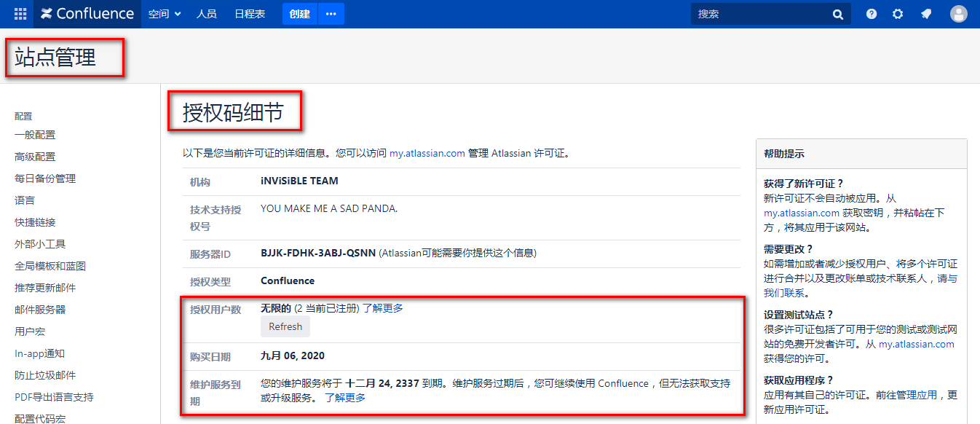
Task: Click the 站点管理 page heading
Action: 55,57
